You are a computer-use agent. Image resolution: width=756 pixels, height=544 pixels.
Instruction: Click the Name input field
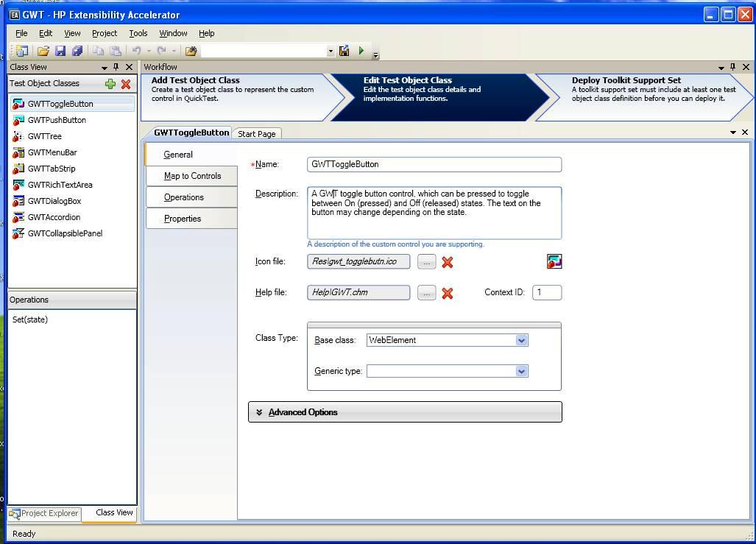(x=434, y=164)
